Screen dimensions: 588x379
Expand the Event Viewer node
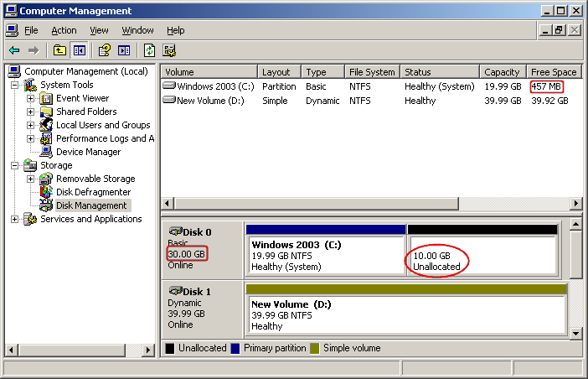[30, 99]
